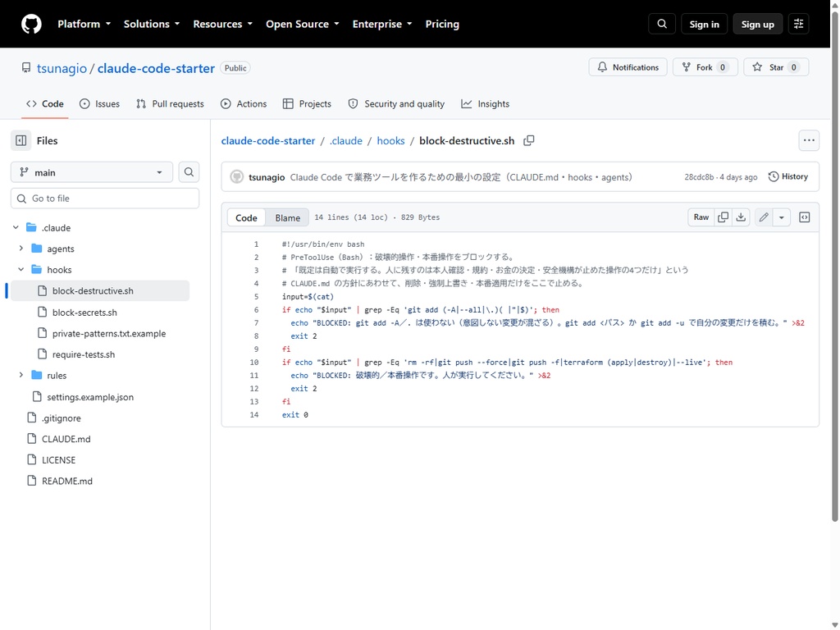Open commit 28cdc8b link
This screenshot has width=840, height=630.
(699, 177)
